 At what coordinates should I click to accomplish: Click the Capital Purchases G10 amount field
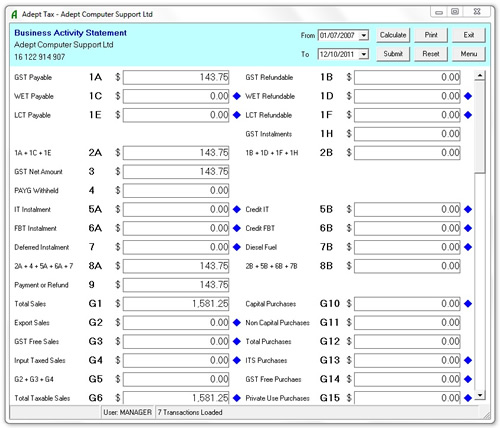pos(407,304)
